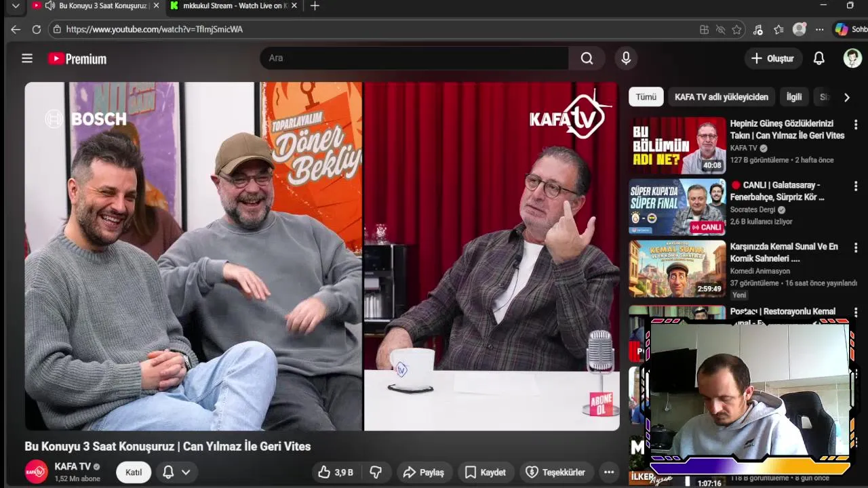Open the YouTube hamburger guide menu
Screen dimensions: 868x488
click(x=27, y=58)
